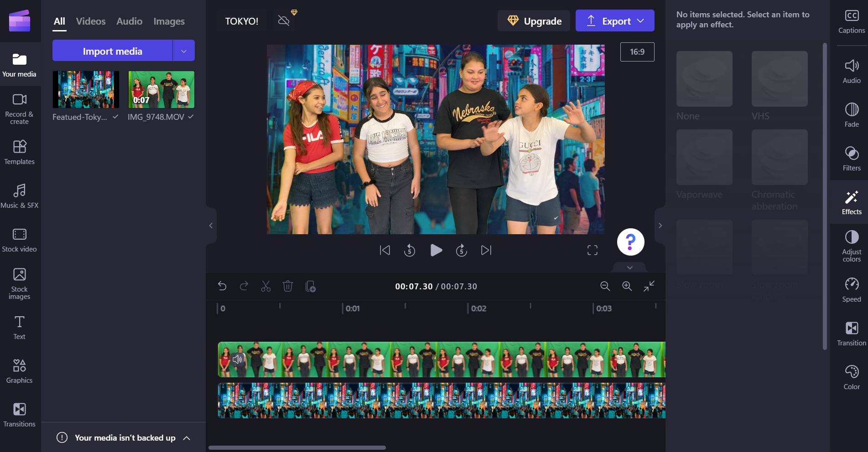Screen dimensions: 868x452
Task: Click the Upgrade button
Action: coord(534,21)
